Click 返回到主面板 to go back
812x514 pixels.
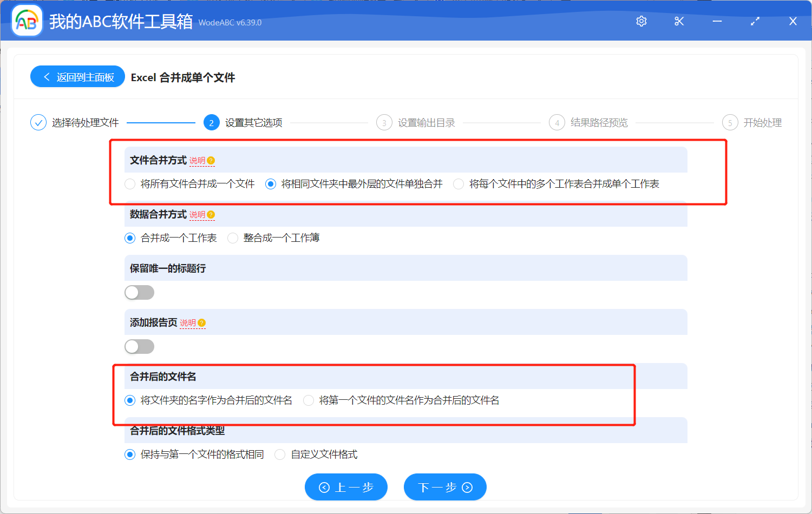click(77, 76)
